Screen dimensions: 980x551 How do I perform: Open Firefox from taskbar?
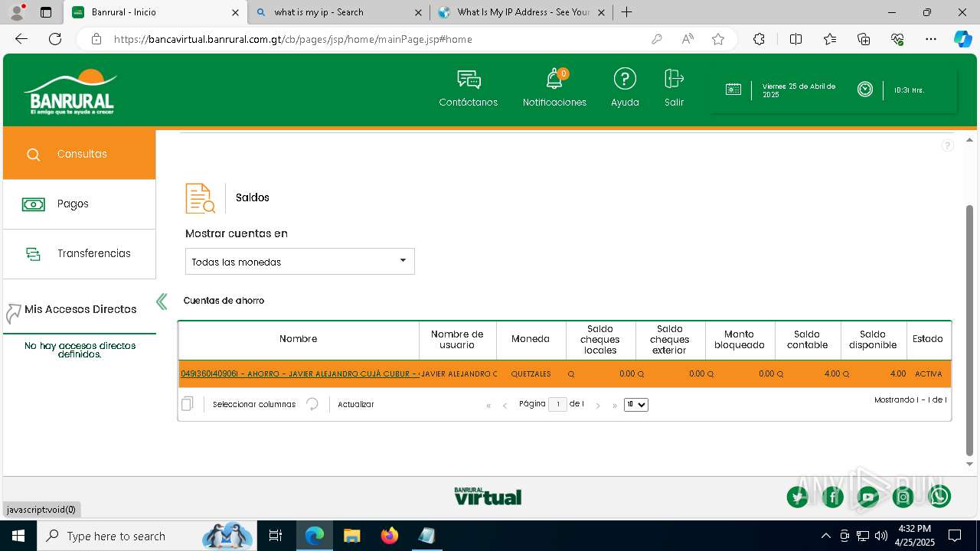pyautogui.click(x=390, y=536)
